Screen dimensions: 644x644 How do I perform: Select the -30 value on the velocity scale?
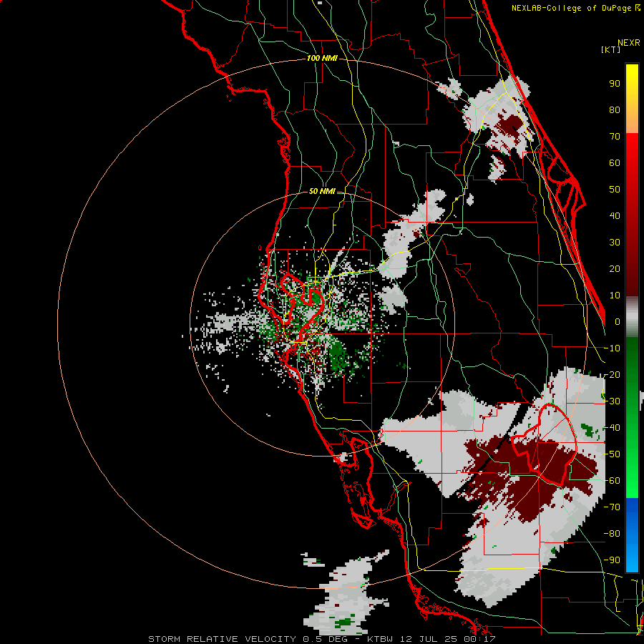tap(612, 401)
